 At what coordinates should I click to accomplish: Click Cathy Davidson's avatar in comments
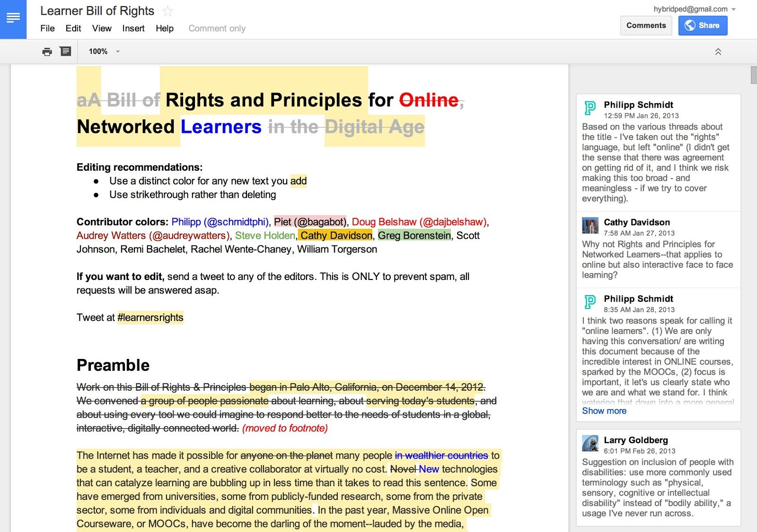pos(590,226)
